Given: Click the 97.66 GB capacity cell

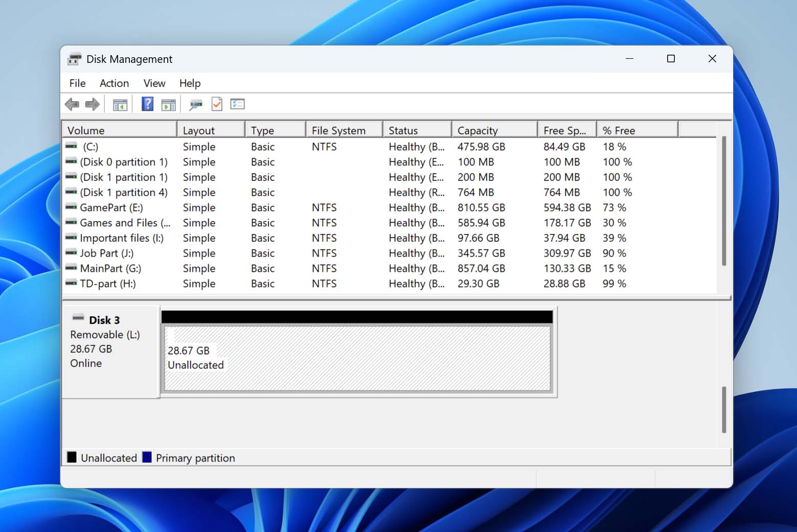Looking at the screenshot, I should coord(479,238).
